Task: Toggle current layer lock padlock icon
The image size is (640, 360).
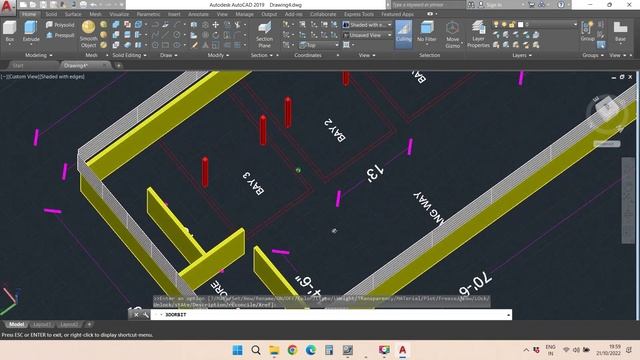Action: tap(512, 25)
